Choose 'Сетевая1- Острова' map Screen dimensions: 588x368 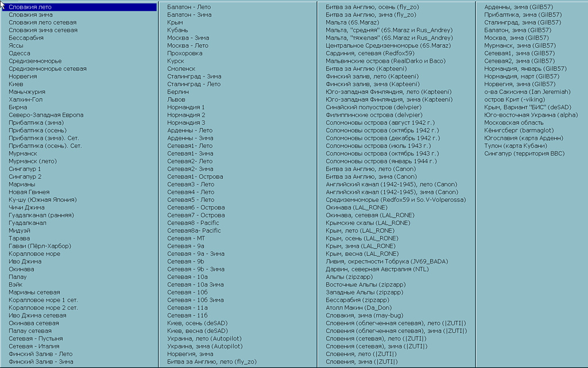[195, 176]
